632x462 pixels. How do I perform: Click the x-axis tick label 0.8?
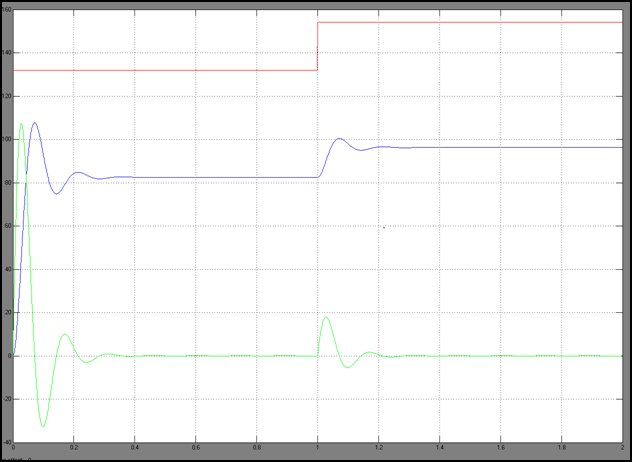click(x=256, y=448)
